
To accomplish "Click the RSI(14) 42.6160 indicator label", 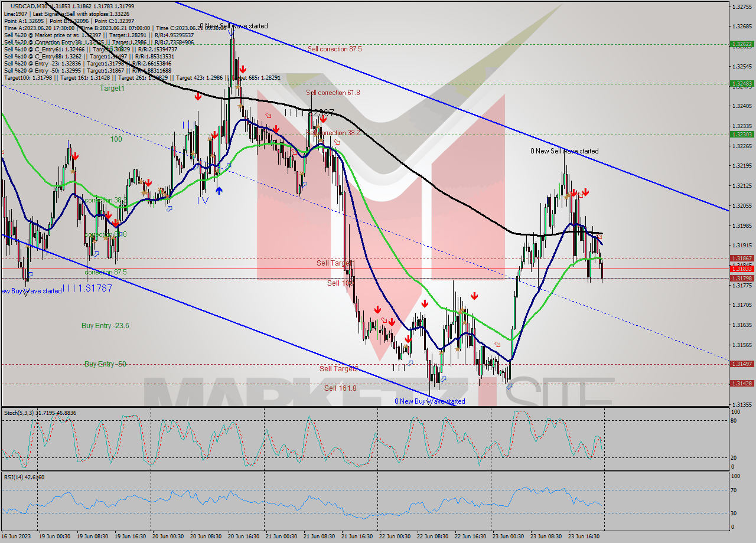I will coord(24,477).
